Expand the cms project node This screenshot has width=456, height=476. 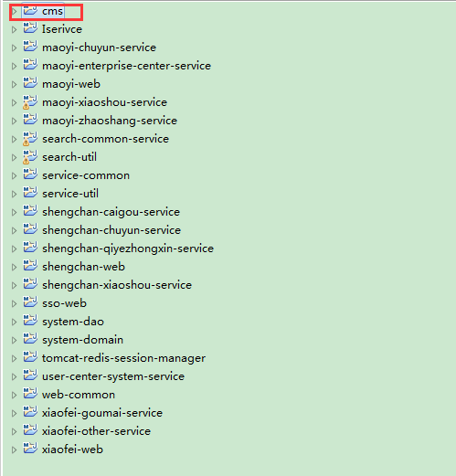pos(14,12)
